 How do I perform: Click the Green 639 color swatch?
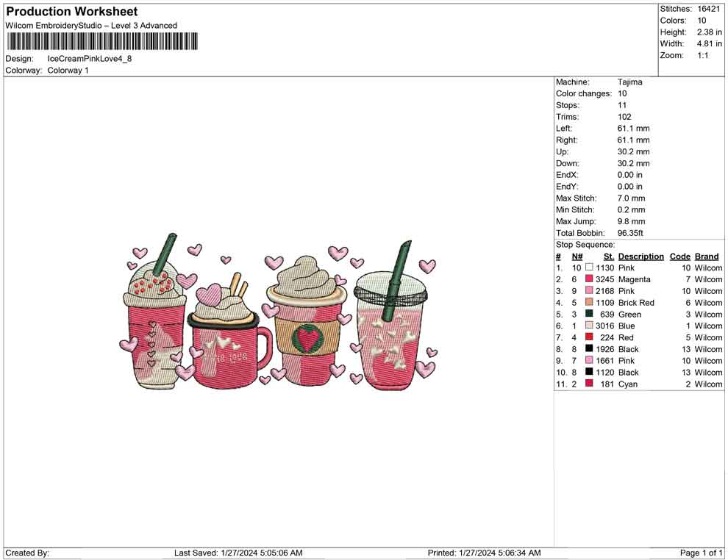[589, 314]
